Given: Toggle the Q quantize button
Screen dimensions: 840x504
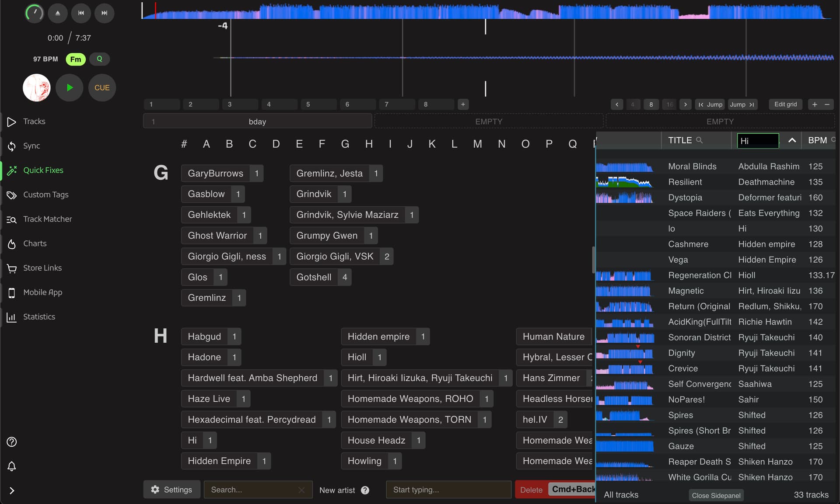Looking at the screenshot, I should click(99, 59).
